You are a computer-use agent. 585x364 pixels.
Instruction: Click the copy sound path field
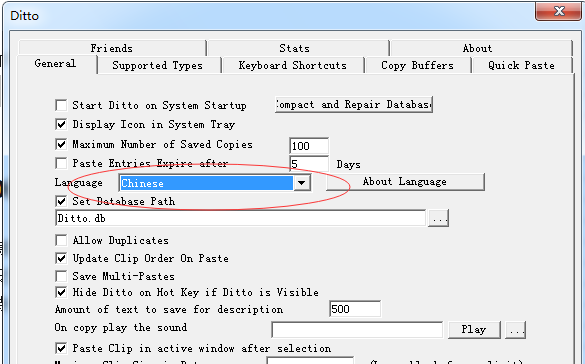(357, 330)
